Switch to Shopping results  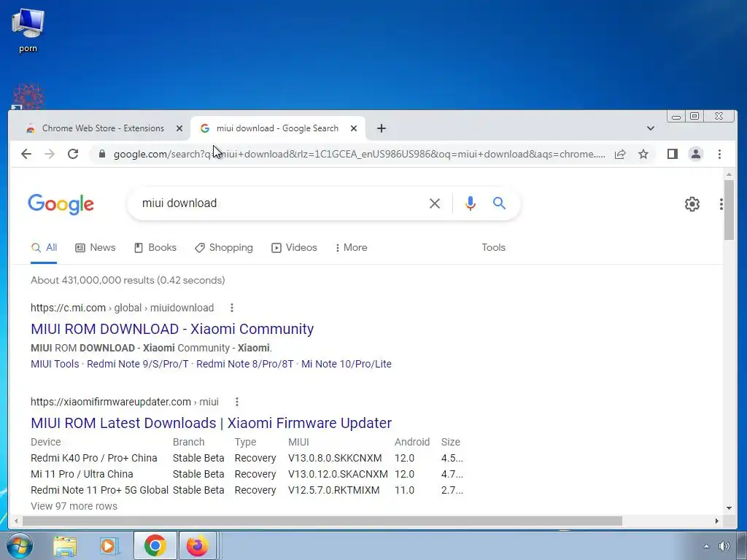[224, 248]
